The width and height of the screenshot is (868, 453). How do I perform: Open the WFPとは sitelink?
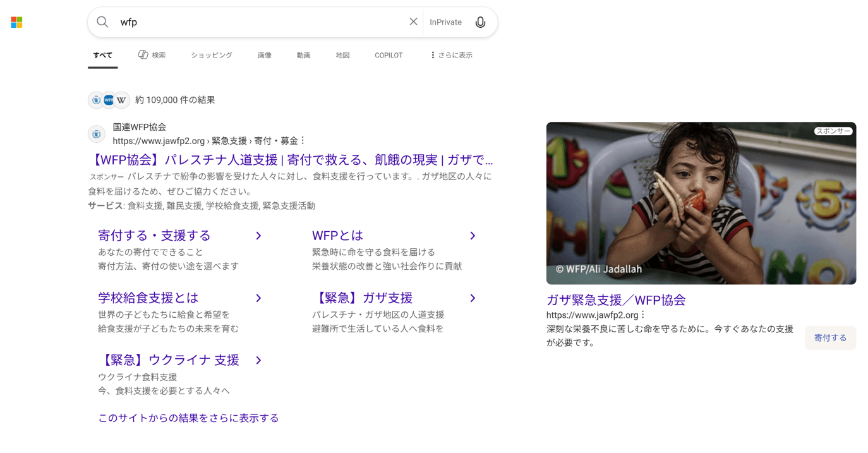[338, 236]
